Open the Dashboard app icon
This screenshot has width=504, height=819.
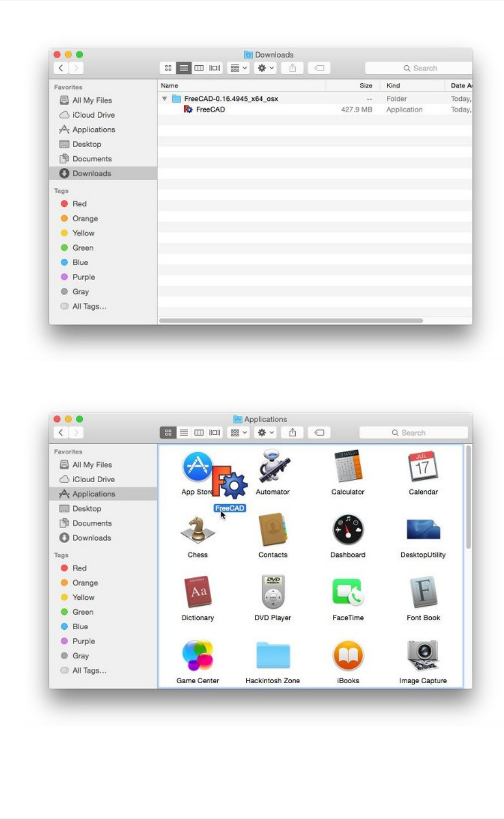click(348, 530)
